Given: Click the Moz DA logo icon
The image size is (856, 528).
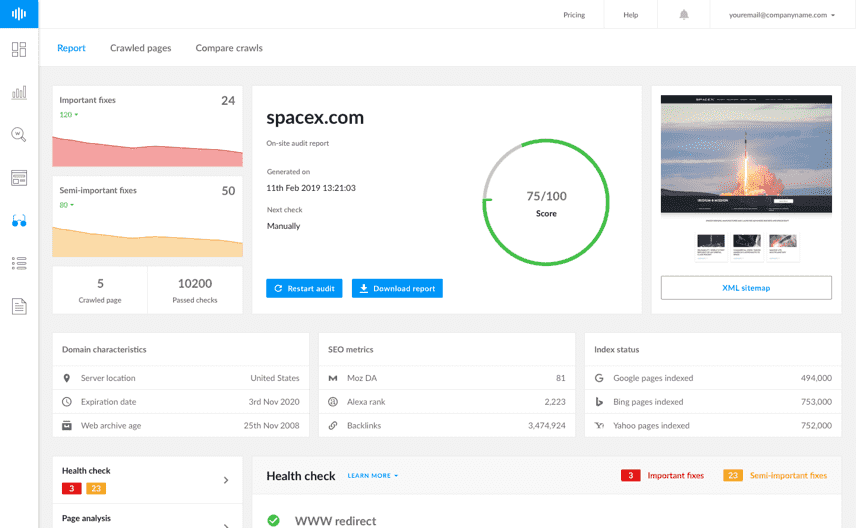Looking at the screenshot, I should coord(333,378).
